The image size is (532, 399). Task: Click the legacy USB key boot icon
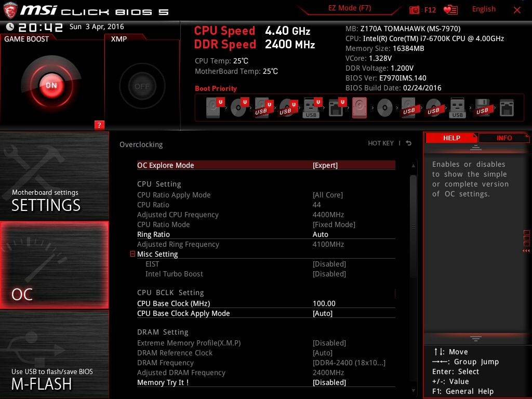click(x=457, y=108)
